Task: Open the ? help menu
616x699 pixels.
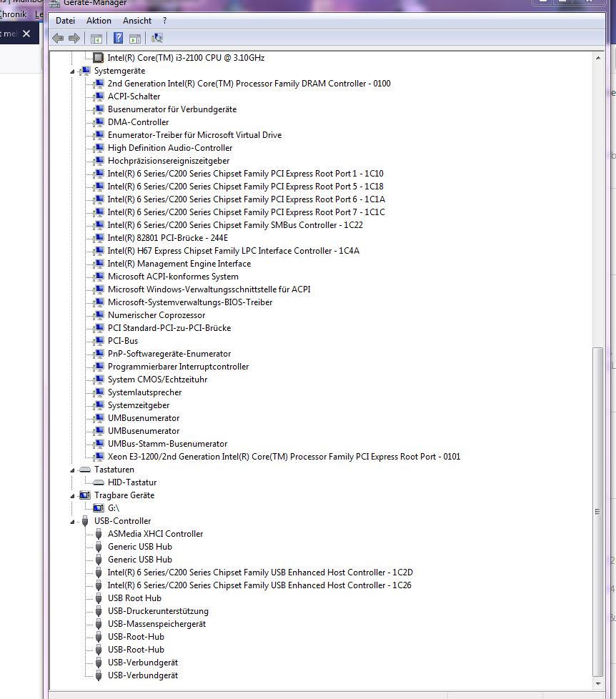Action: (165, 21)
